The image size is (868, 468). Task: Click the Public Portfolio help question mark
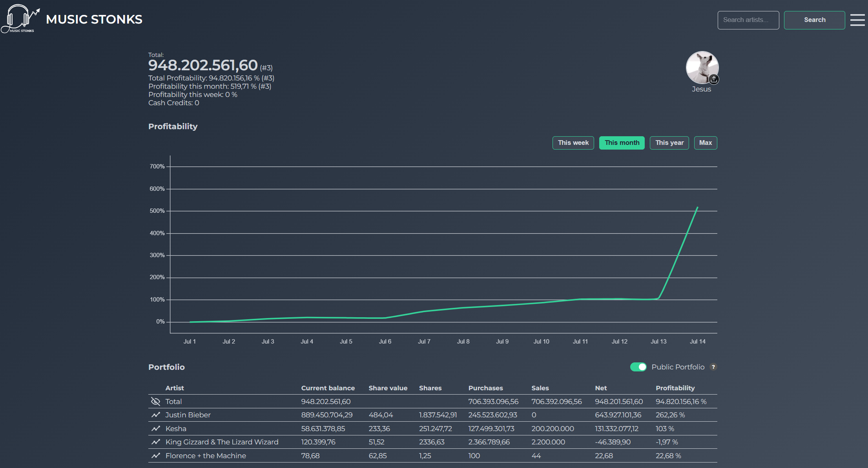click(x=713, y=367)
